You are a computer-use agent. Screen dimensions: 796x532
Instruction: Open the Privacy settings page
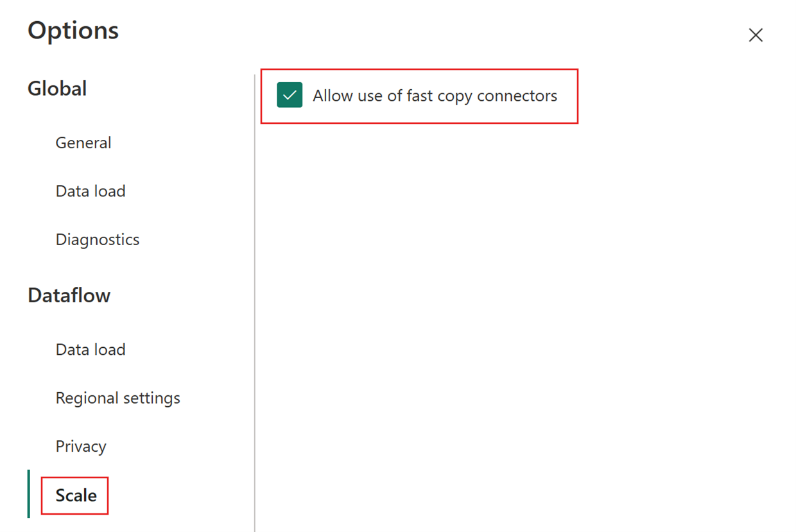pos(81,447)
